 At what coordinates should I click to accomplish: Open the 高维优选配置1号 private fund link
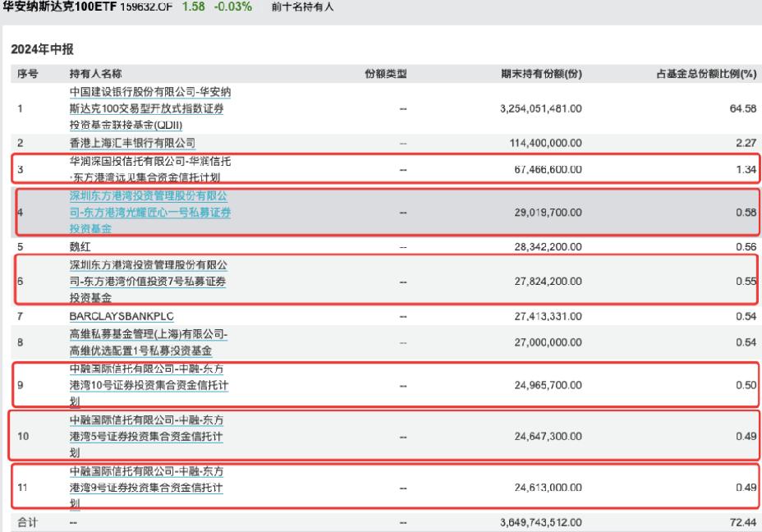click(x=149, y=340)
